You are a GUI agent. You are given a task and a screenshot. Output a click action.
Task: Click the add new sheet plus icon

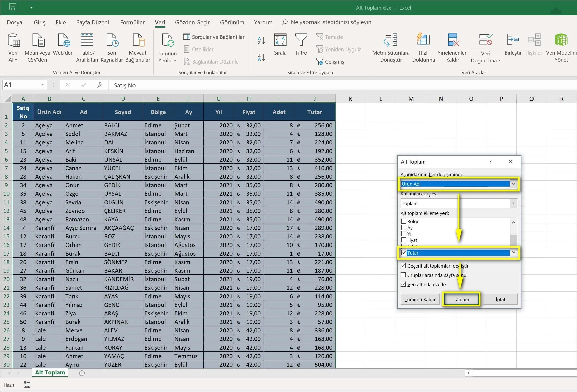[x=82, y=373]
